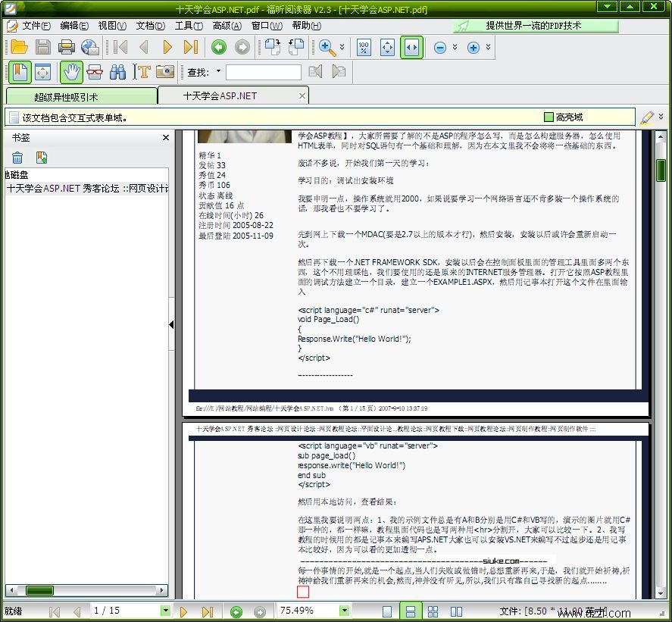672x622 pixels.
Task: Take a snapshot with the camera tool
Action: tap(165, 71)
